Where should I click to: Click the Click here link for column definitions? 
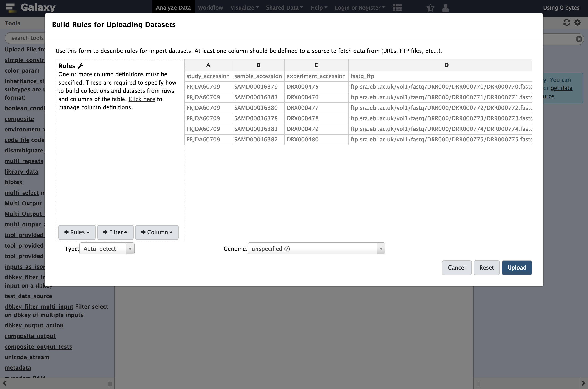141,99
